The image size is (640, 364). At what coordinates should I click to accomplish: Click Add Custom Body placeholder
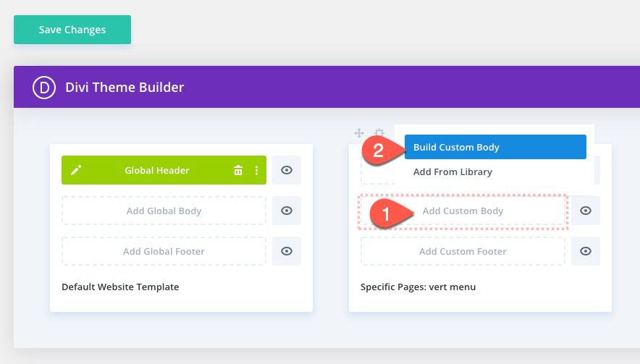click(x=463, y=211)
